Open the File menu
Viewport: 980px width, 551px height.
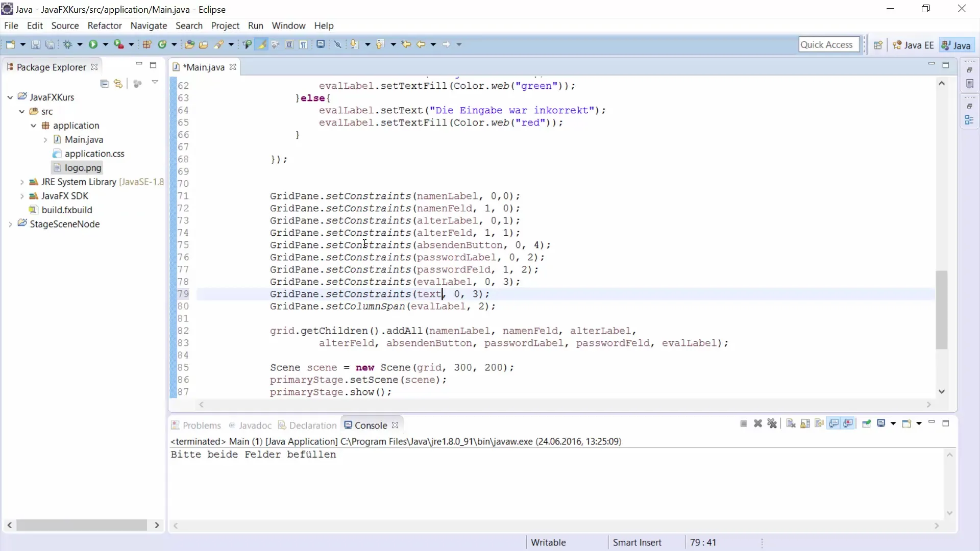(x=11, y=26)
